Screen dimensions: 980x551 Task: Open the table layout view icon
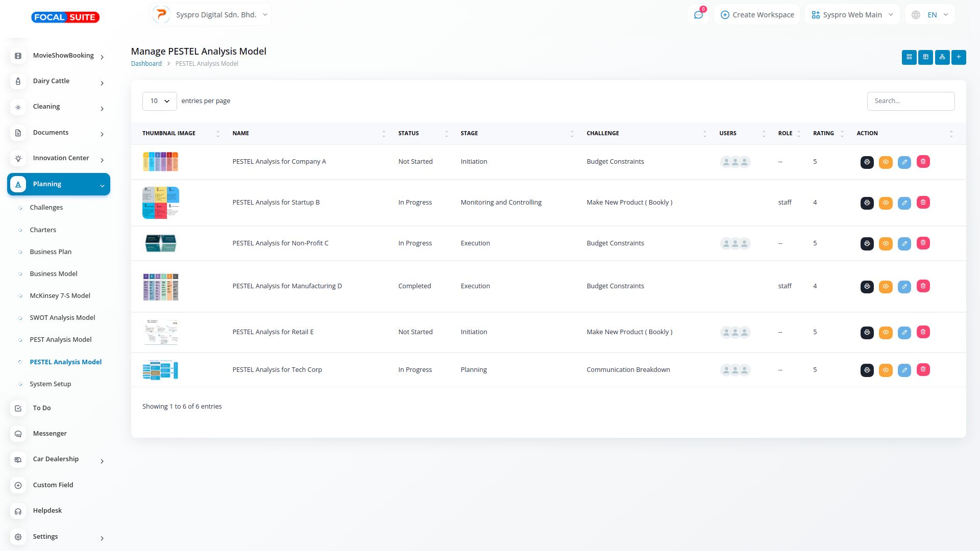click(925, 57)
